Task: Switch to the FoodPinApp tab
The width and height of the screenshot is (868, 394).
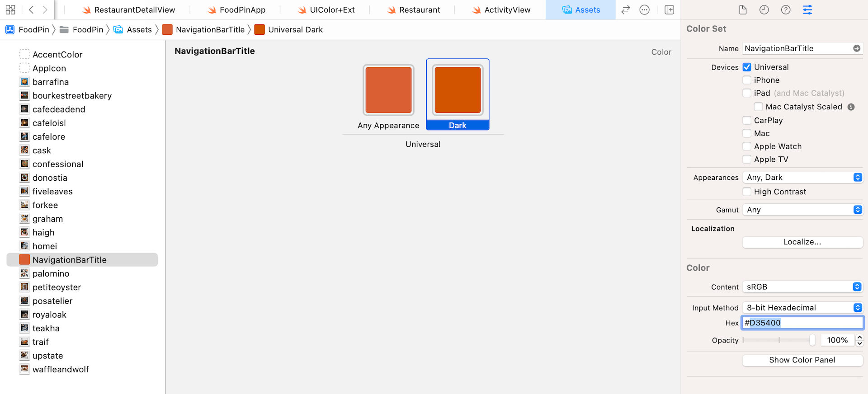Action: 236,9
